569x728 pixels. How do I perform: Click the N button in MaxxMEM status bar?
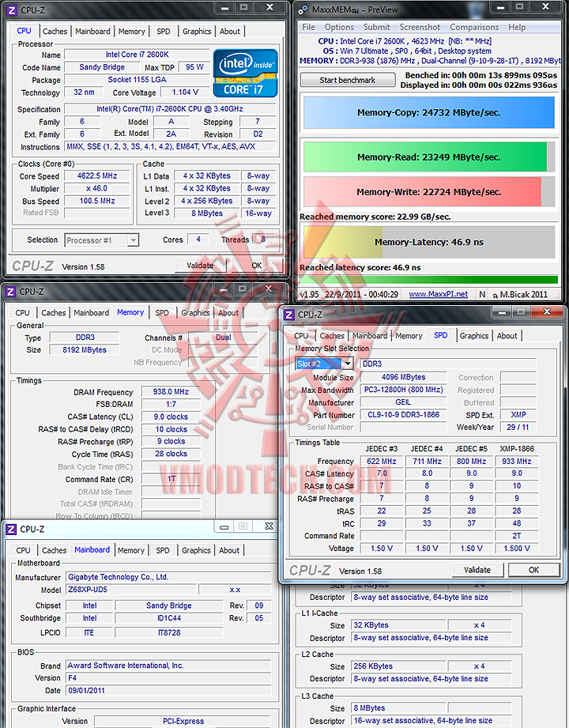pos(482,294)
